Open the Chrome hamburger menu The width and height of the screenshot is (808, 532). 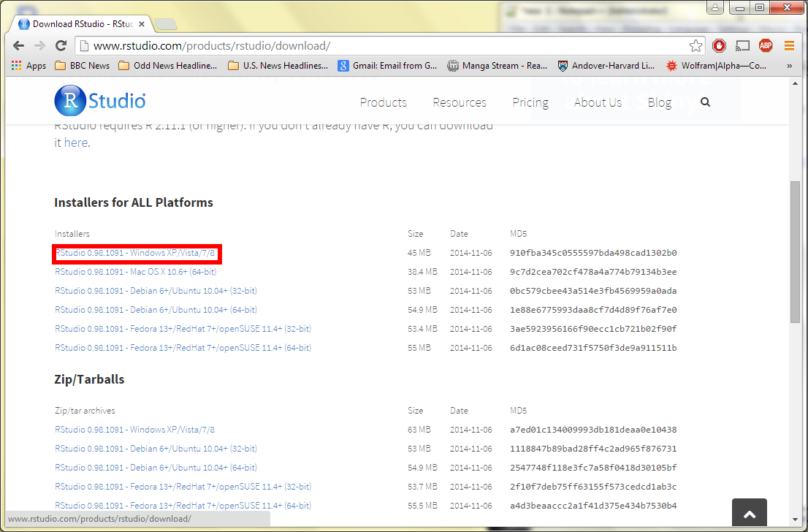[789, 46]
